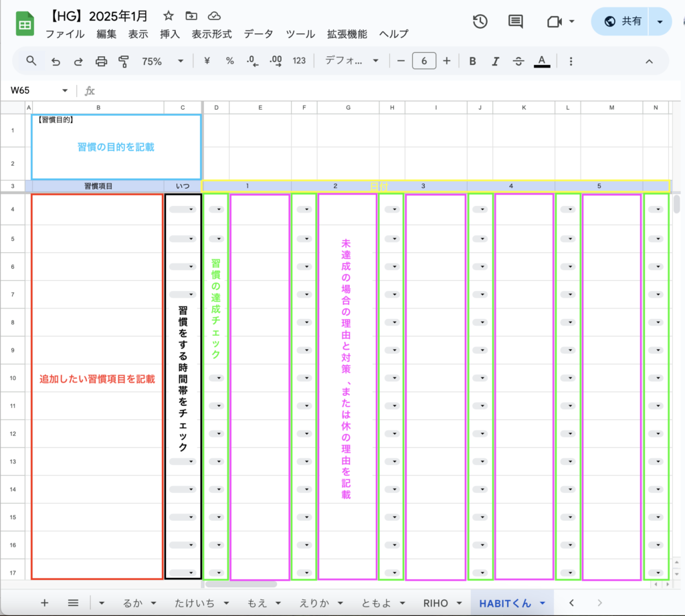Toggle italic formatting

point(495,61)
